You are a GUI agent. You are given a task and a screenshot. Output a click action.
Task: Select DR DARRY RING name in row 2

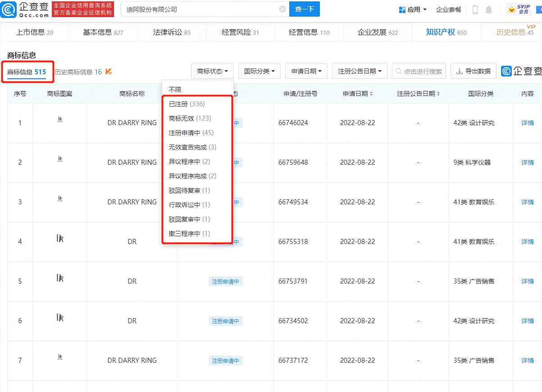coord(132,162)
